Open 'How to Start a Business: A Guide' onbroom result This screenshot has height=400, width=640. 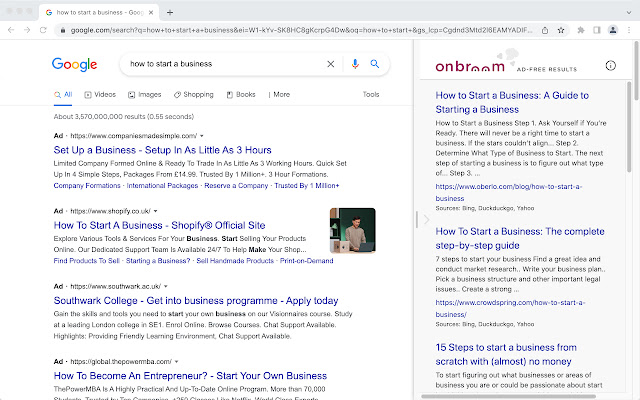[512, 102]
